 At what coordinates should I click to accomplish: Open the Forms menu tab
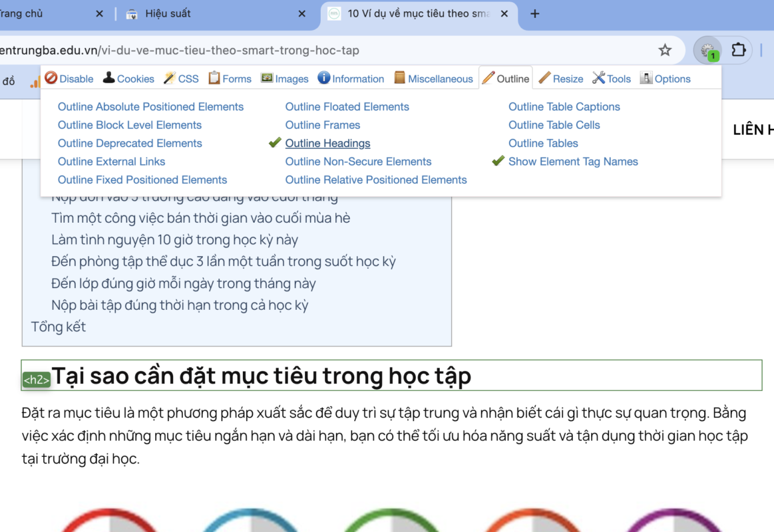tap(230, 78)
